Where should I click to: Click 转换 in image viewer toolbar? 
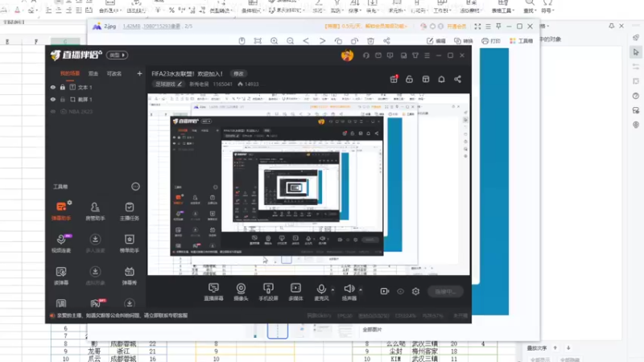pyautogui.click(x=464, y=41)
